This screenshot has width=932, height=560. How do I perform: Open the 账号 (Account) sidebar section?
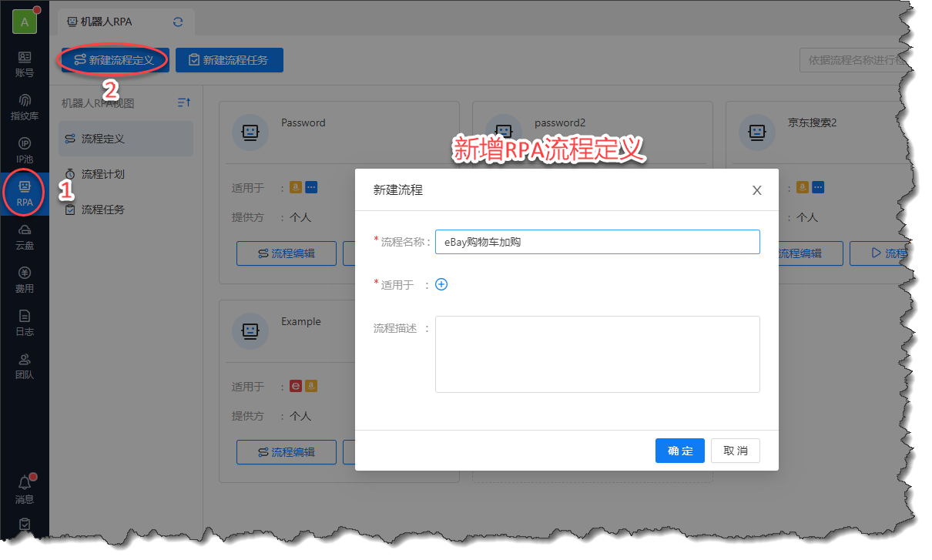pyautogui.click(x=25, y=64)
